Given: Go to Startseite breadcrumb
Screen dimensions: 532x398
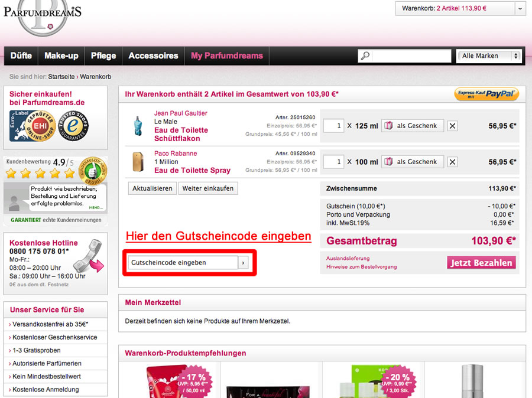Looking at the screenshot, I should (x=61, y=77).
